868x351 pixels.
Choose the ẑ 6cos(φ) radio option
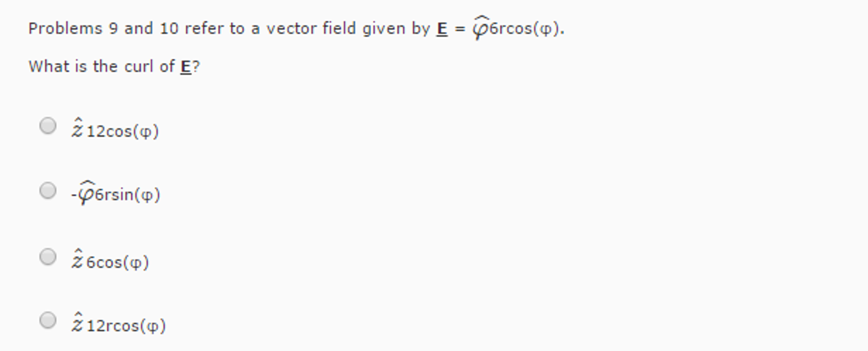tap(48, 257)
